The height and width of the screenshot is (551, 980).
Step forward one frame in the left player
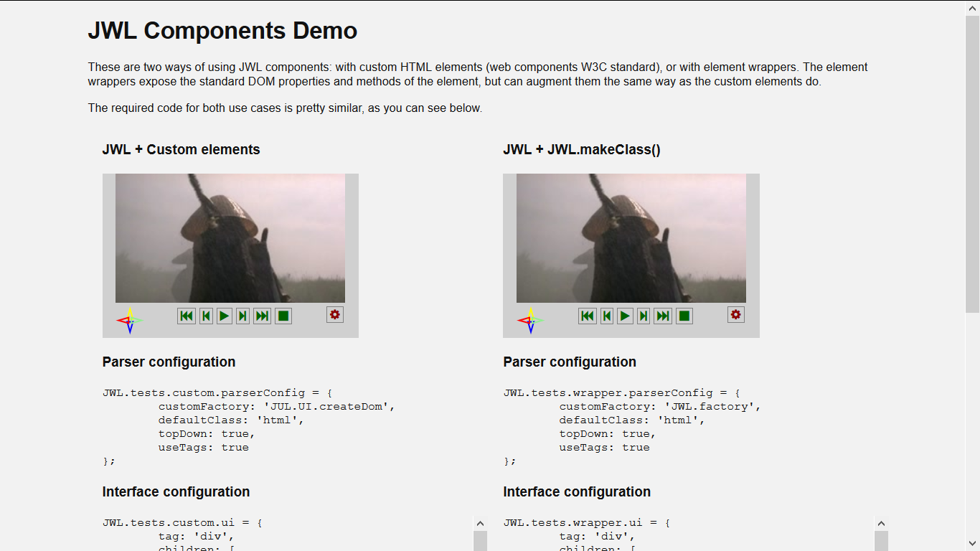coord(242,315)
